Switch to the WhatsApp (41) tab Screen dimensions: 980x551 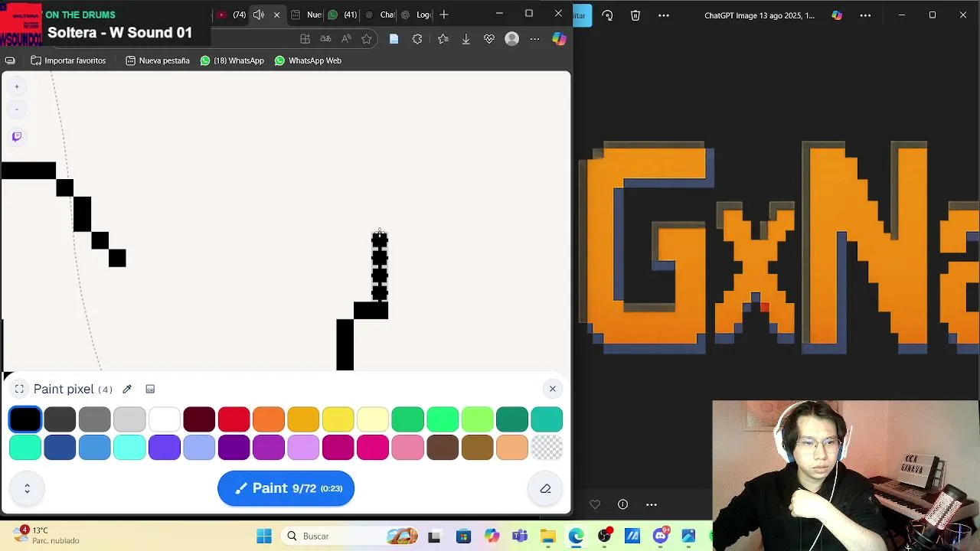tap(342, 15)
